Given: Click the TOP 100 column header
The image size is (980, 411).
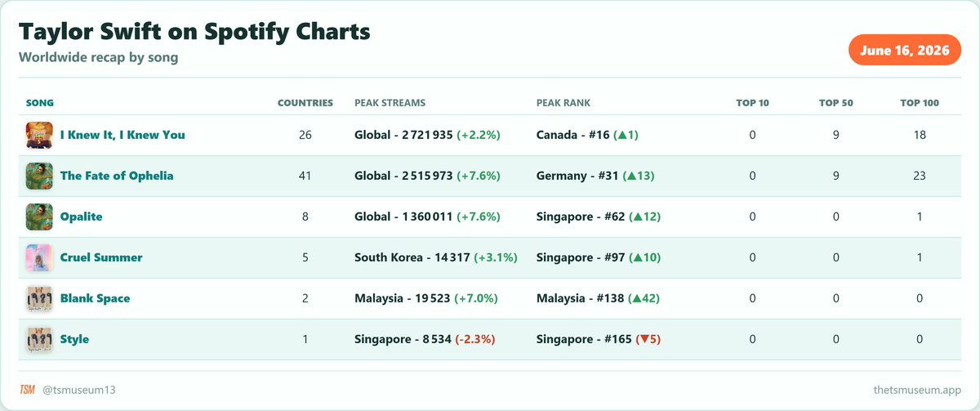Looking at the screenshot, I should pyautogui.click(x=920, y=103).
